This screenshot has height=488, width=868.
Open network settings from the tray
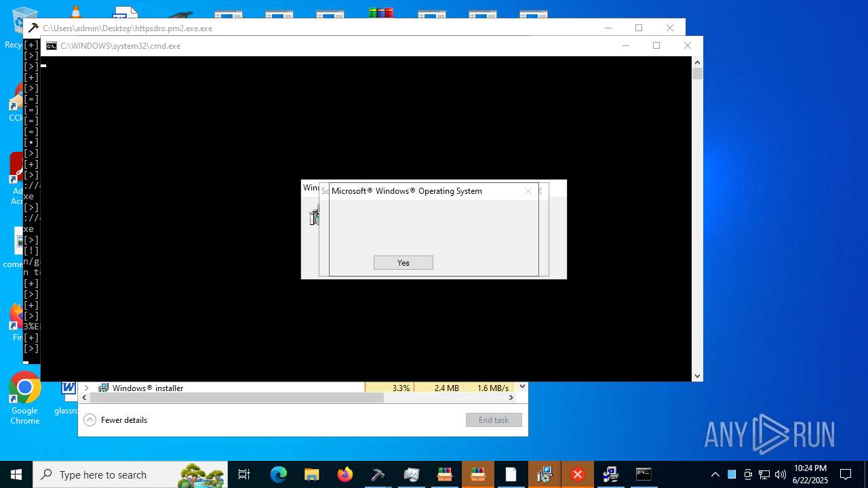coord(764,474)
